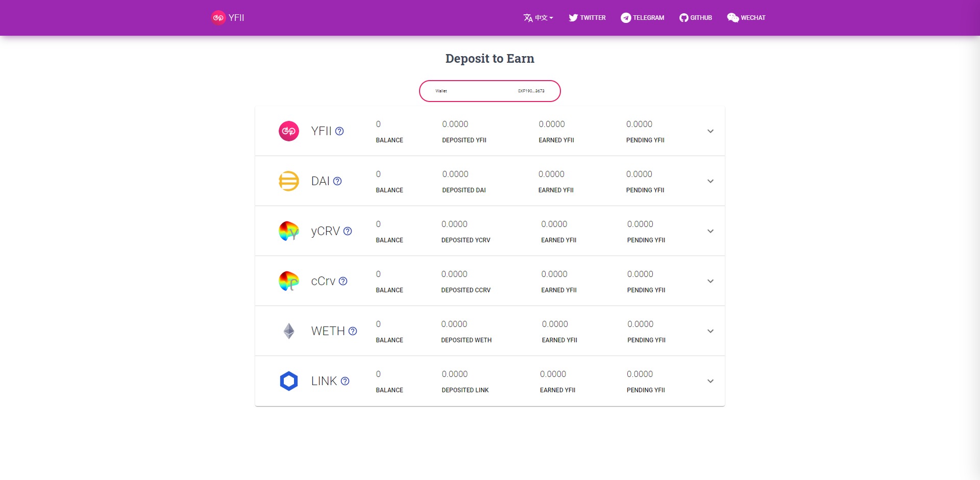
Task: Click the YFII pool token icon
Action: [x=289, y=131]
